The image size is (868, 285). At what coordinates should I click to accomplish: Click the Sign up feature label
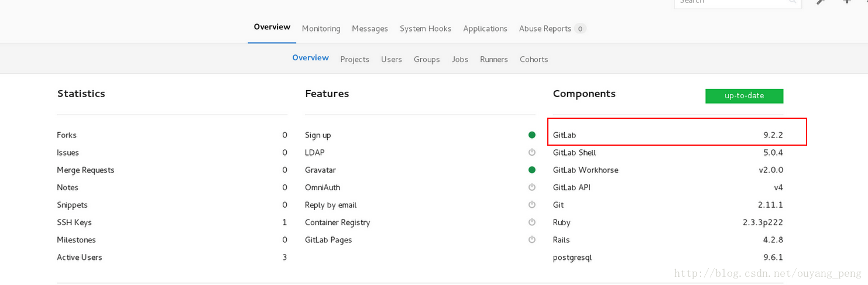point(318,135)
